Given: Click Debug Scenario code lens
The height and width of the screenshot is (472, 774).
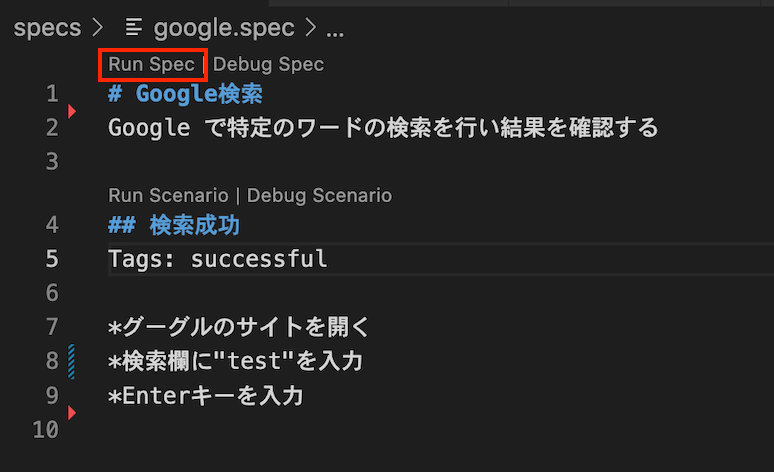Looking at the screenshot, I should point(319,196).
